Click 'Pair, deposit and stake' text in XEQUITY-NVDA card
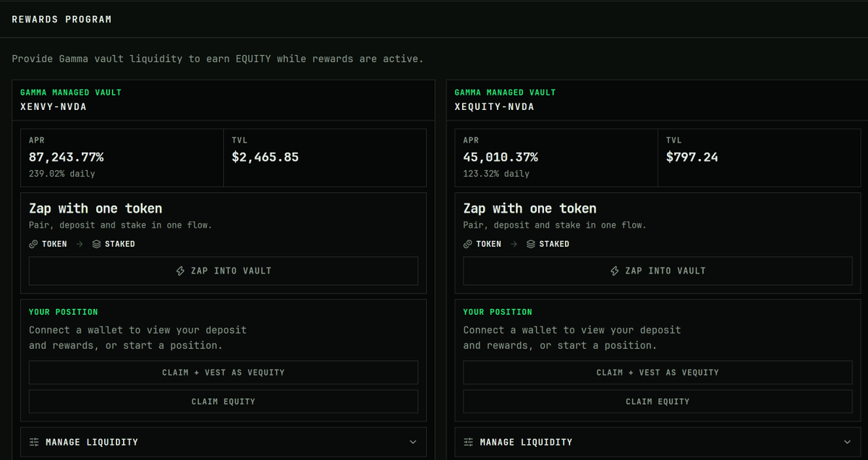This screenshot has height=460, width=868. pyautogui.click(x=554, y=225)
